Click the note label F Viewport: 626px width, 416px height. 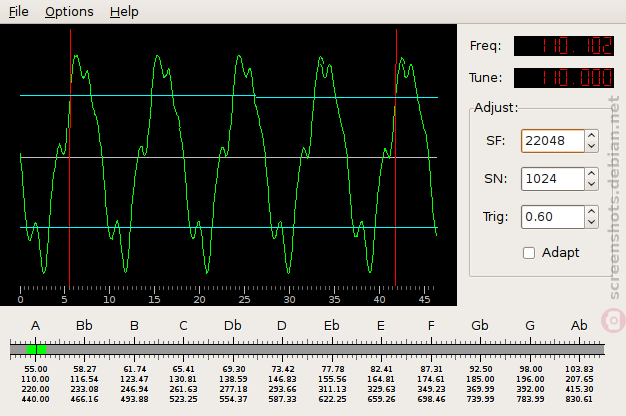coord(431,326)
